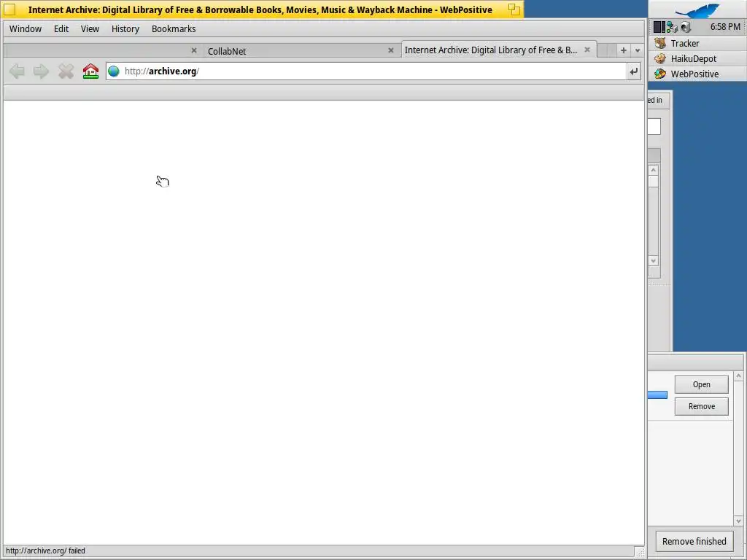Image resolution: width=747 pixels, height=560 pixels.
Task: Close the first untitled tab
Action: pos(194,50)
